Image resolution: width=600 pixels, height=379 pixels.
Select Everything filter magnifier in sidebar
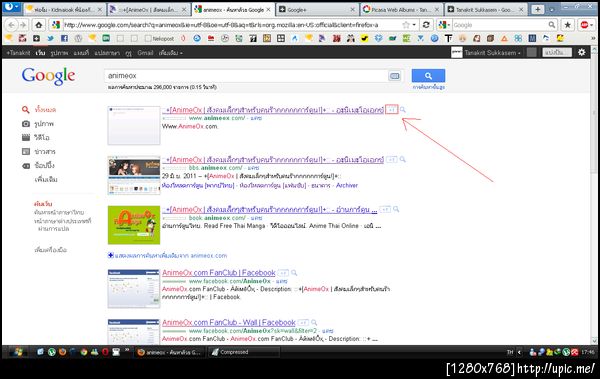pyautogui.click(x=26, y=110)
